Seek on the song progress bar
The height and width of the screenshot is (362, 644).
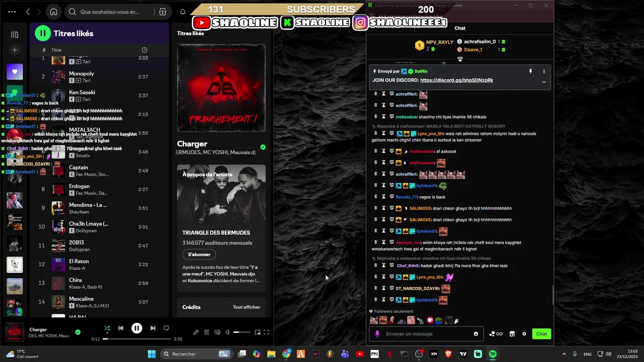coord(137,339)
